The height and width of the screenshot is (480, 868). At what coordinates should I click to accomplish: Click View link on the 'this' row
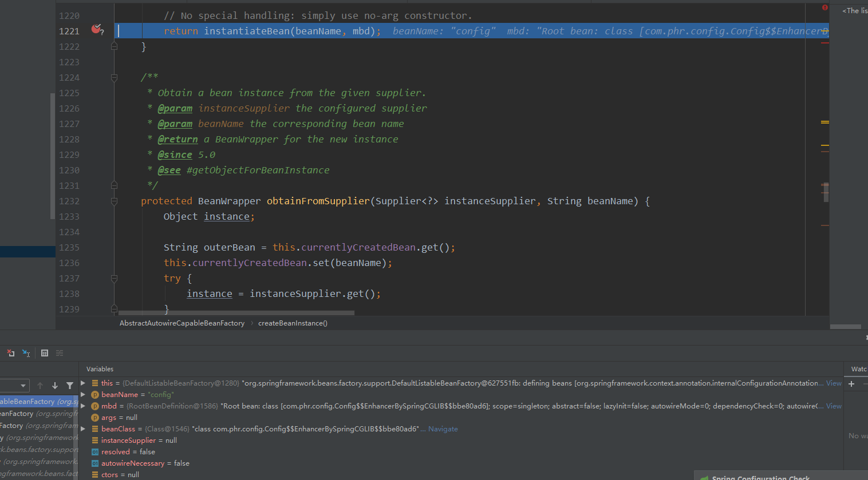834,383
